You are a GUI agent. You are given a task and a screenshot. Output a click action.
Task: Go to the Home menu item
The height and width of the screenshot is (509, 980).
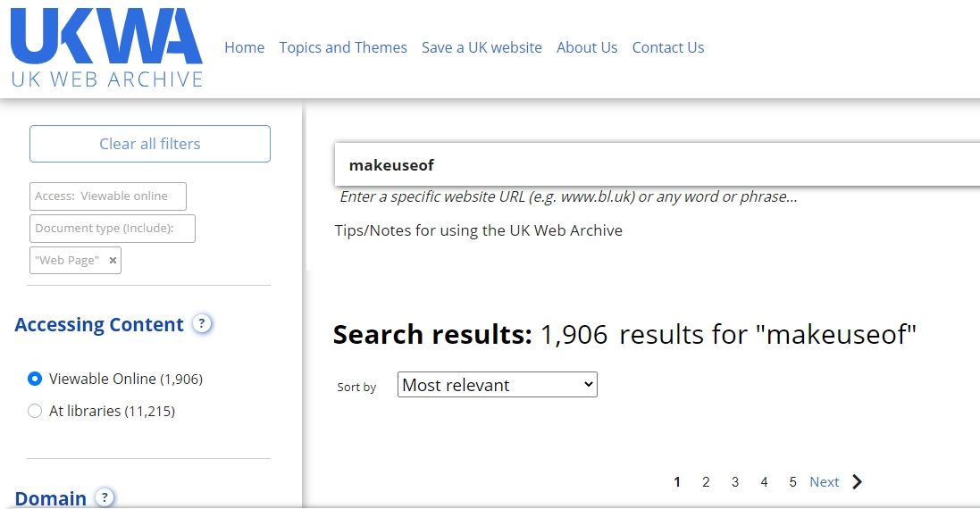pyautogui.click(x=245, y=47)
